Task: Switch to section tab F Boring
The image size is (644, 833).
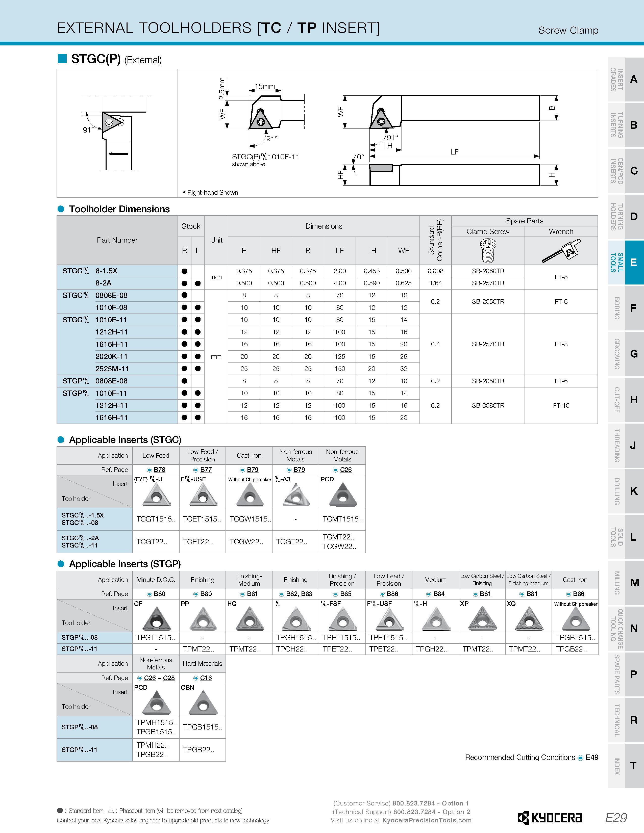Action: [626, 308]
